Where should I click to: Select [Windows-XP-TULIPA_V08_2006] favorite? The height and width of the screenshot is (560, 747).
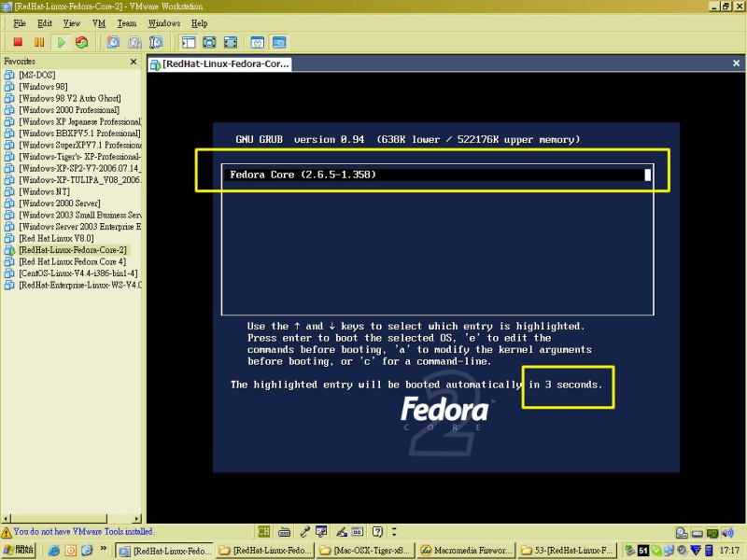pyautogui.click(x=80, y=180)
